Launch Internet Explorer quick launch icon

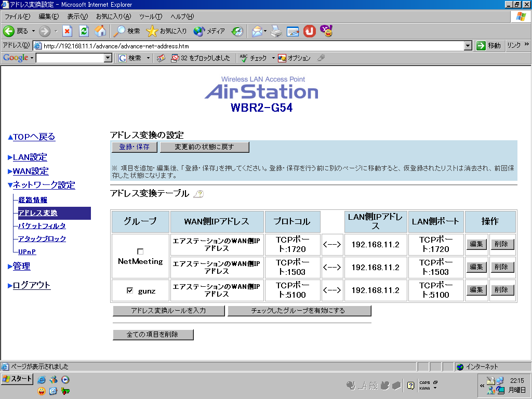tap(42, 380)
